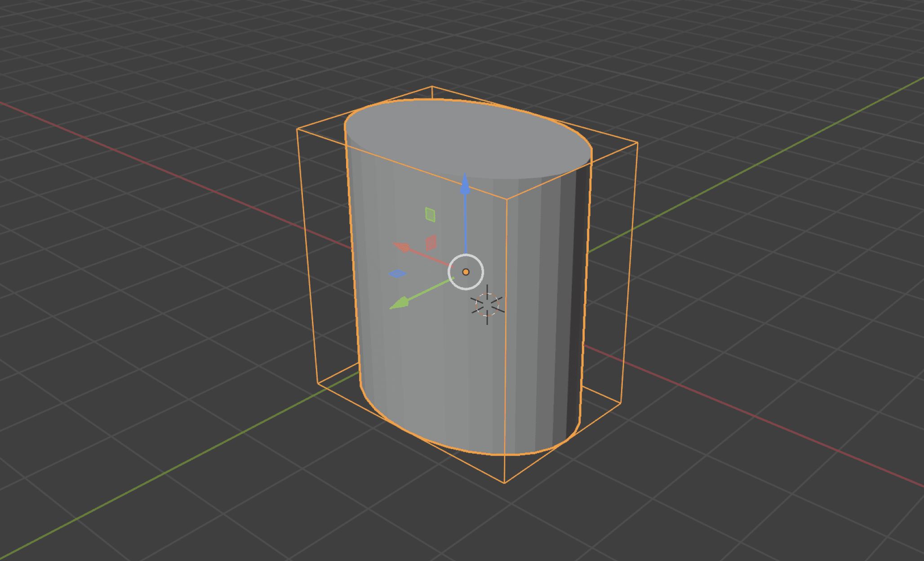
Task: Click the green plane-move gizmo square
Action: 430,214
